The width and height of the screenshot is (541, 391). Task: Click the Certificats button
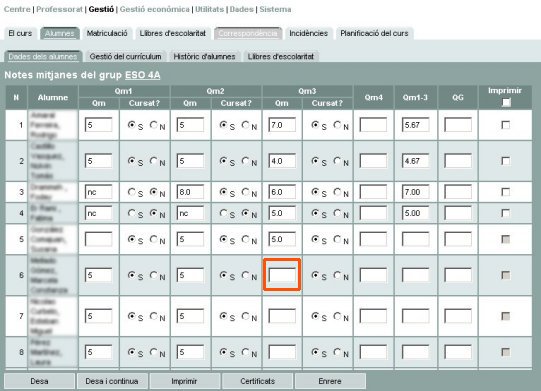point(257,381)
